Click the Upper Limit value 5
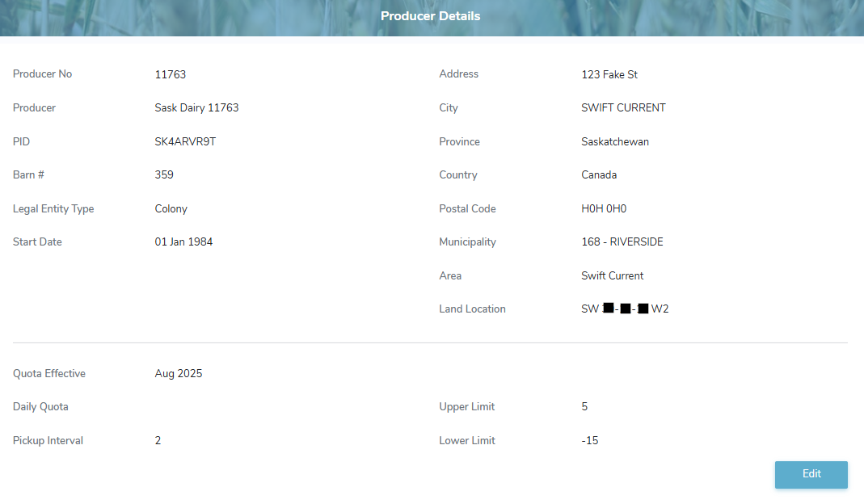 (584, 406)
